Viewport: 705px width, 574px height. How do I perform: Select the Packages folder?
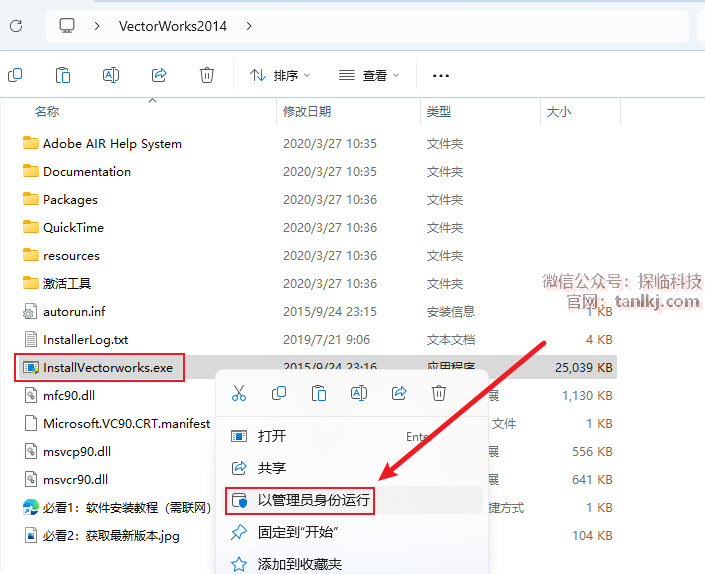(70, 200)
